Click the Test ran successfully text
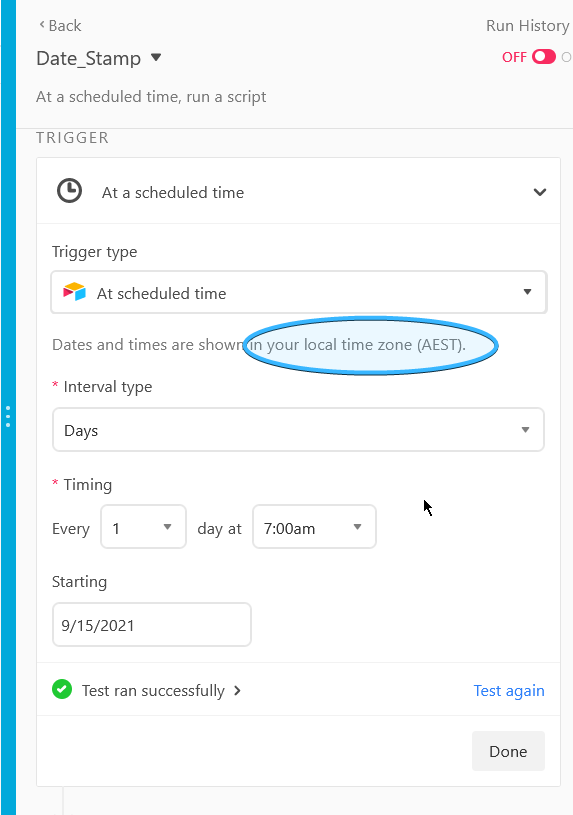The image size is (573, 815). tap(153, 690)
